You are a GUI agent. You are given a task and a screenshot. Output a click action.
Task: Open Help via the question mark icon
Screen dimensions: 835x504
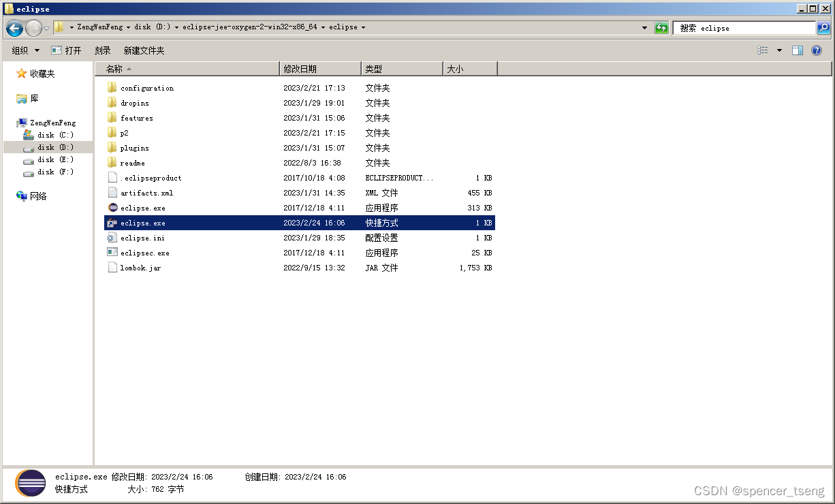coord(816,50)
